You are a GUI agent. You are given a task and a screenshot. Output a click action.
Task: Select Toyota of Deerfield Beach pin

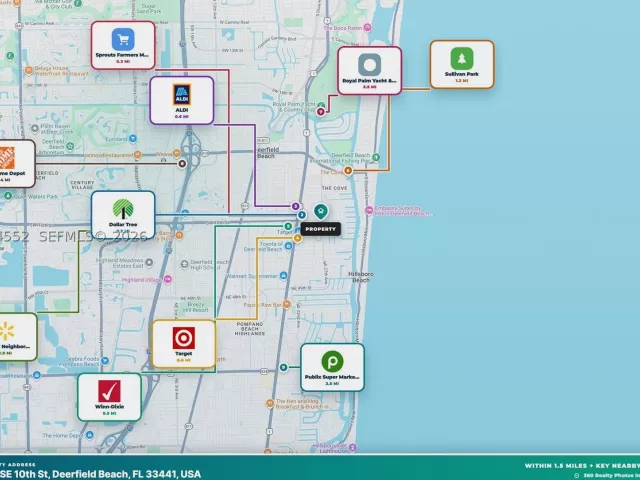[x=289, y=246]
